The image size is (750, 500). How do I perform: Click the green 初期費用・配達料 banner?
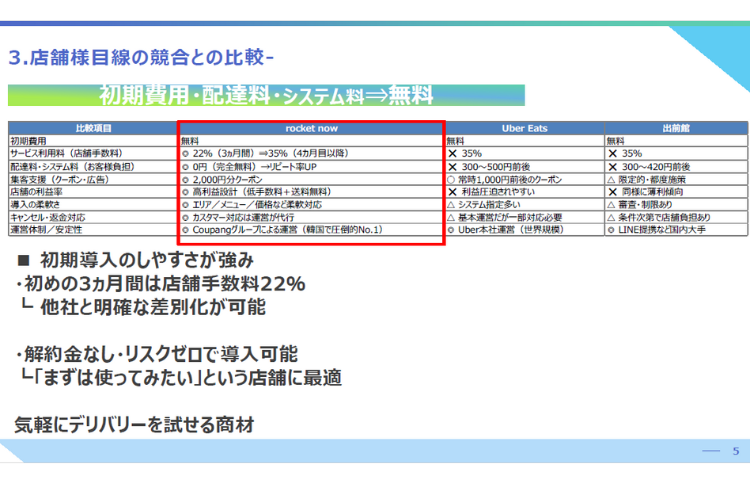point(266,95)
